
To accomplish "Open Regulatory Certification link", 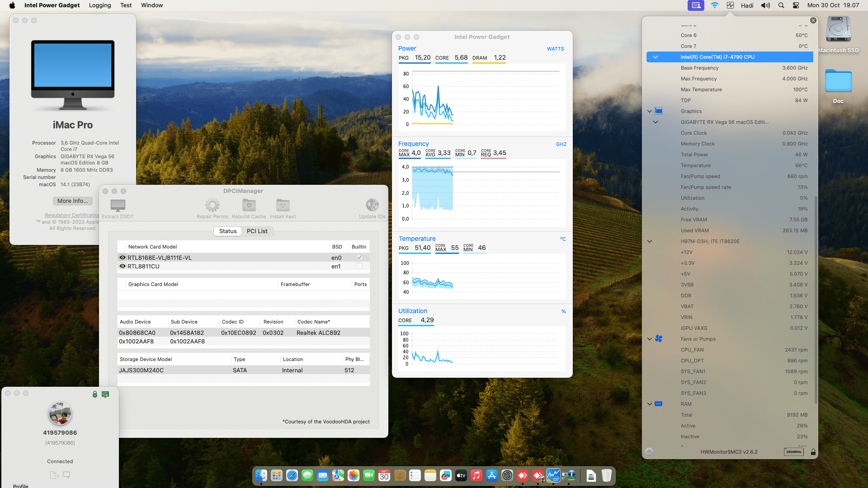I will 72,215.
